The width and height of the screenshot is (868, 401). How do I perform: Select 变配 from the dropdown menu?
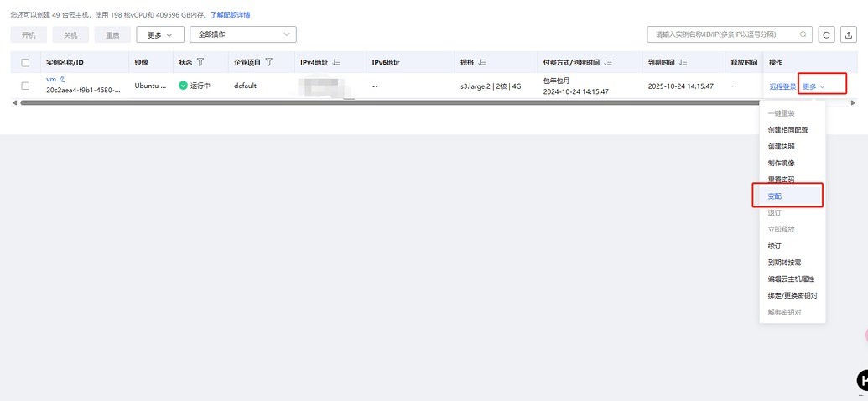coord(775,195)
